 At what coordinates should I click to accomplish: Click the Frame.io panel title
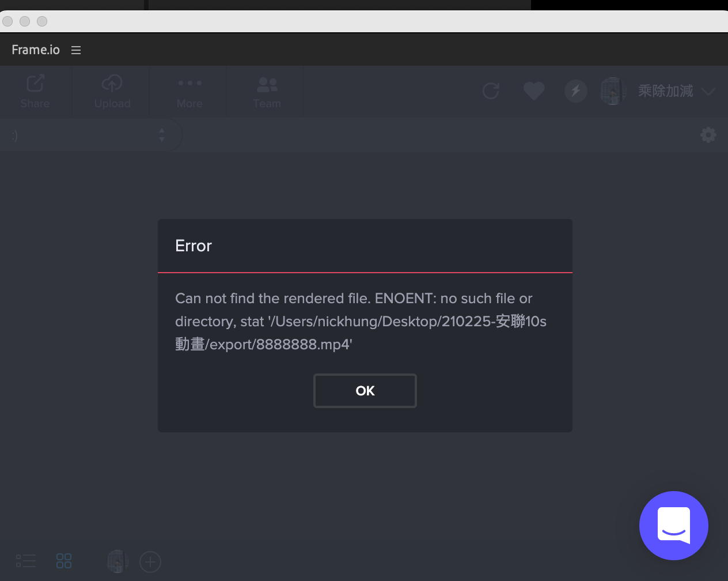pos(36,50)
